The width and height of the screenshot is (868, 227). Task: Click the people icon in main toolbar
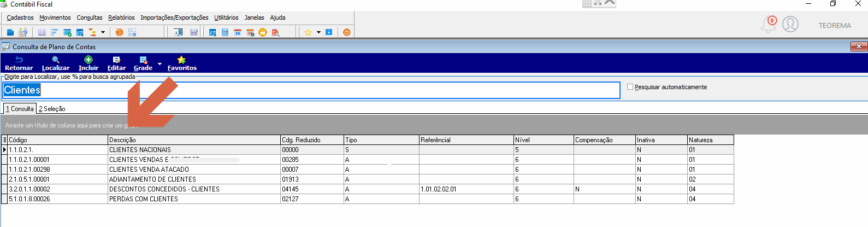click(23, 32)
